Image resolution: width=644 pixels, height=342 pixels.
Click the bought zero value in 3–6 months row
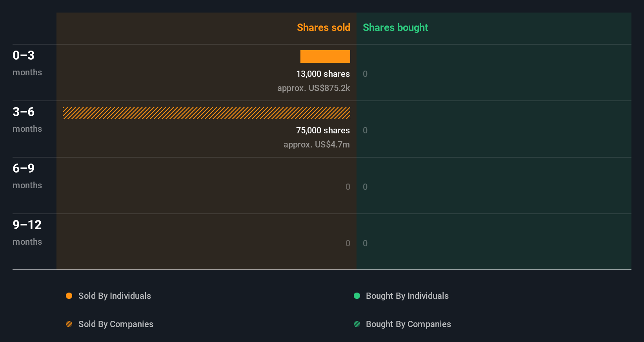(365, 130)
